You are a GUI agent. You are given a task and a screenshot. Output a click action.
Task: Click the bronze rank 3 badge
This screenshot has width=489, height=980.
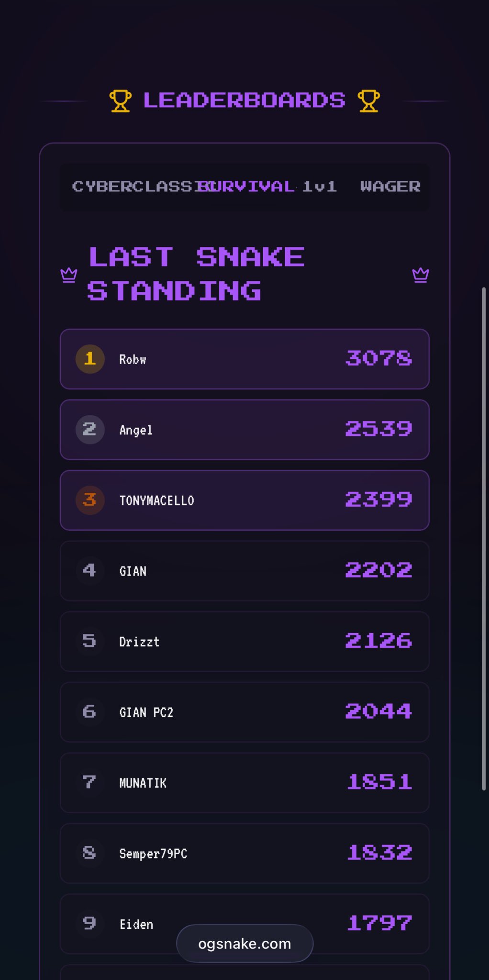[90, 500]
